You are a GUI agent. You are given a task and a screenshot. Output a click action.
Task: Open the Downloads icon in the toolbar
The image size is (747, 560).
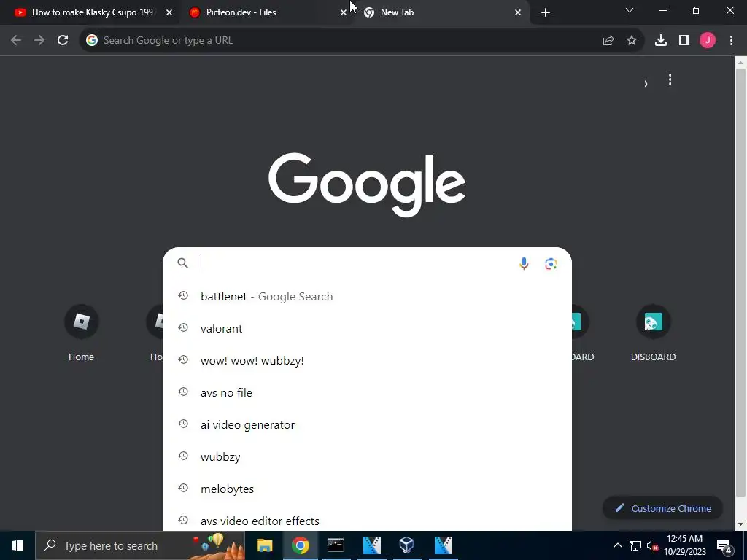tap(661, 41)
